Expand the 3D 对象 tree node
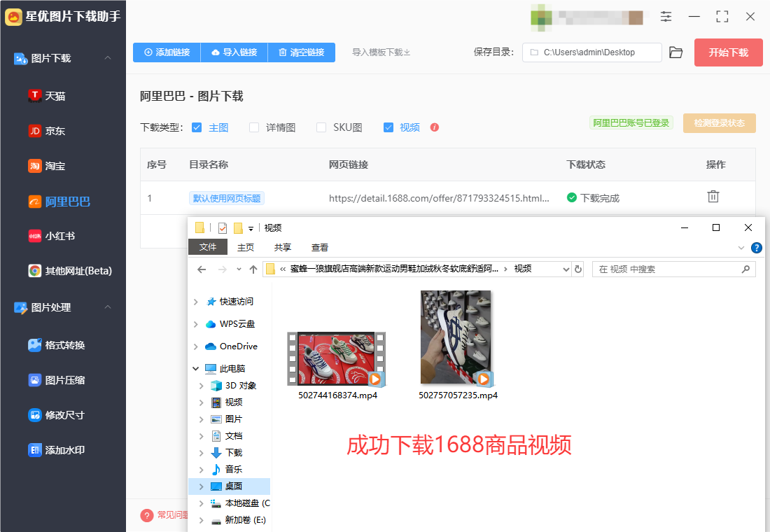Screen dimensions: 770x532 [x=202, y=386]
